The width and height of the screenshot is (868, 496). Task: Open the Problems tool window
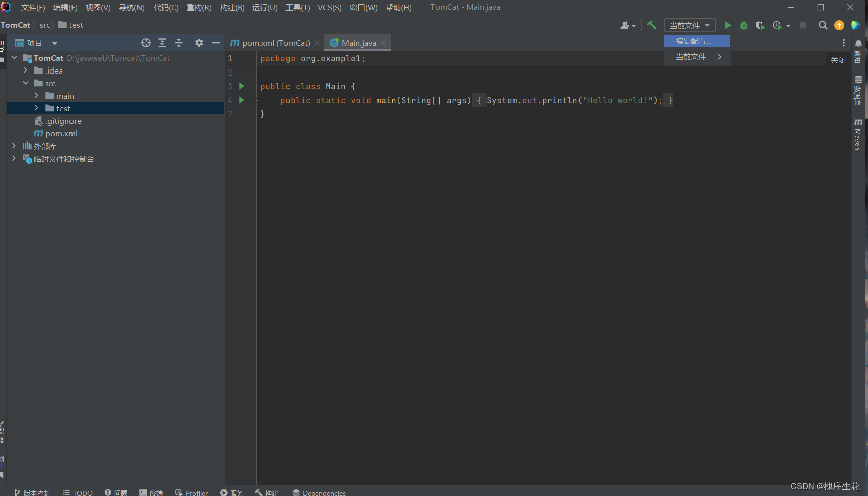click(116, 492)
